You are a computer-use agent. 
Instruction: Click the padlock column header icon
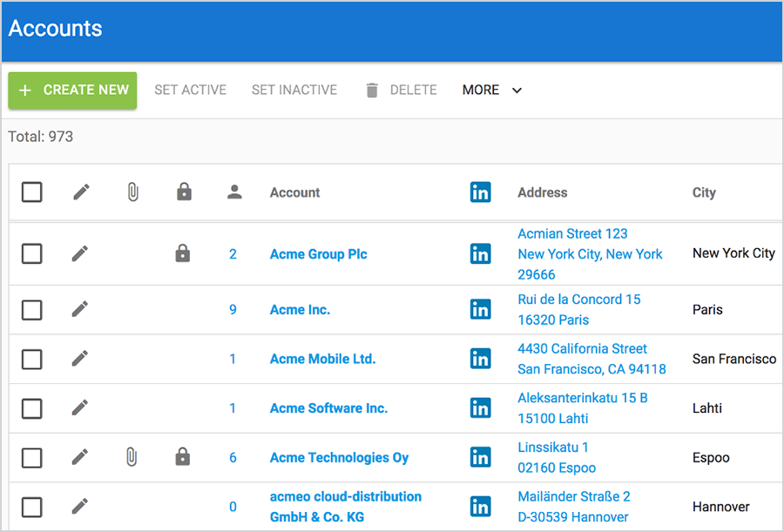(x=184, y=192)
